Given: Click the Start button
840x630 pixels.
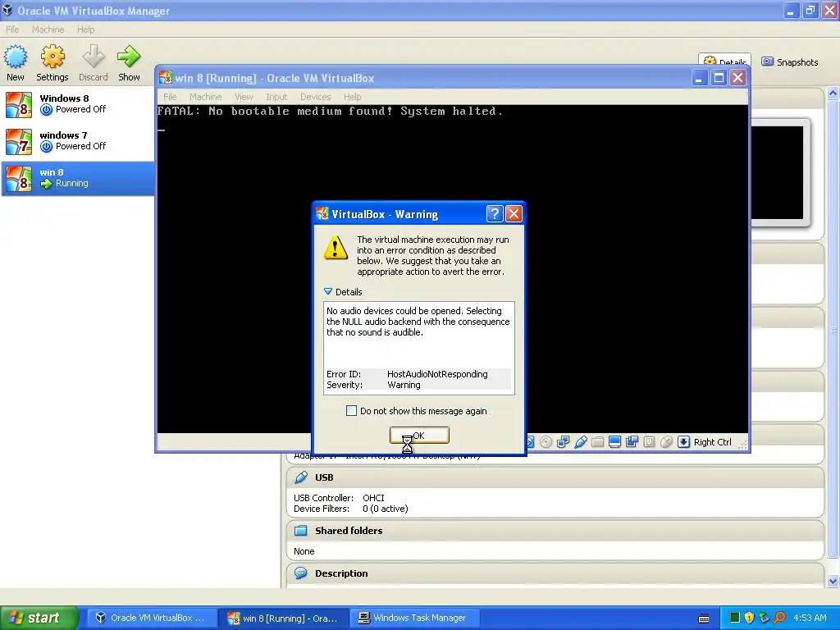Looking at the screenshot, I should pos(39,618).
